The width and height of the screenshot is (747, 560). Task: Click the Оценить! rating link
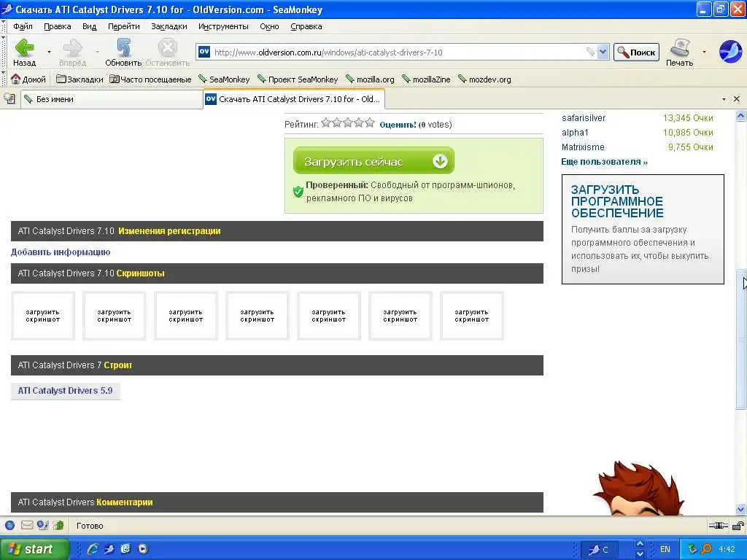[398, 125]
